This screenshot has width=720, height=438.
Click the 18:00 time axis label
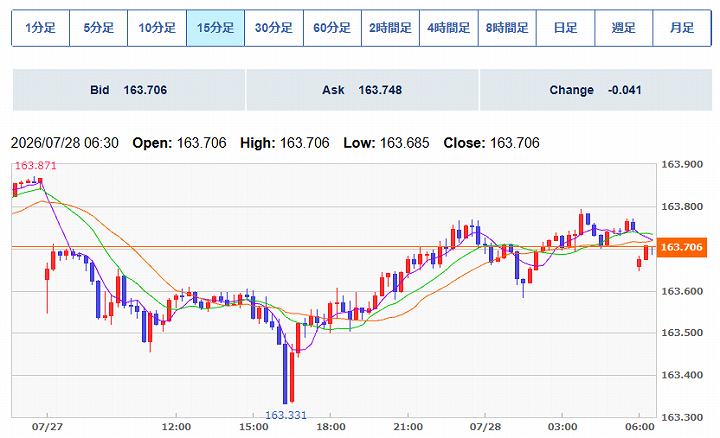(331, 427)
